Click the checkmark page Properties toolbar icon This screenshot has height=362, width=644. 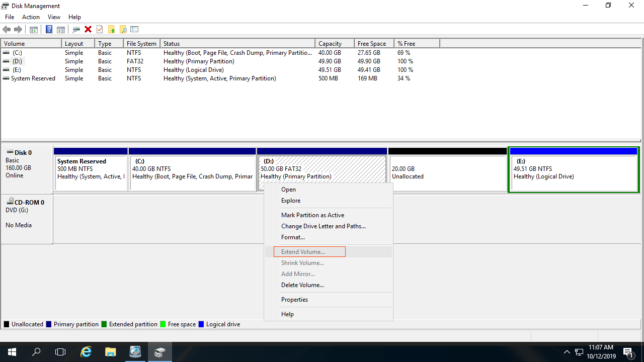pos(100,29)
